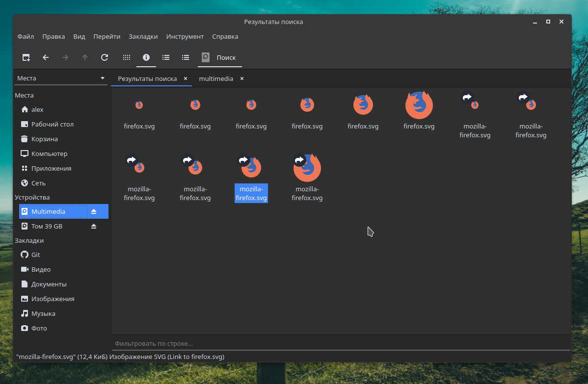Eject the Том 39 GB volume
Screen dimensions: 588x384
(x=94, y=226)
